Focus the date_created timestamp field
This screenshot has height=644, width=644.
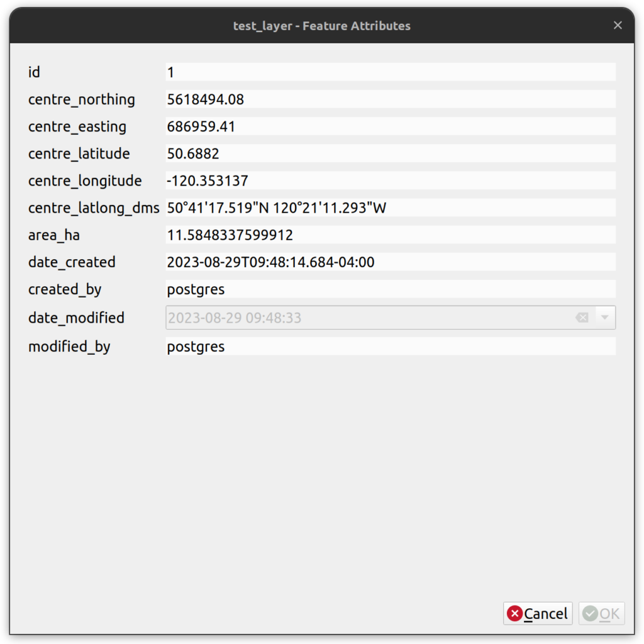(x=390, y=262)
